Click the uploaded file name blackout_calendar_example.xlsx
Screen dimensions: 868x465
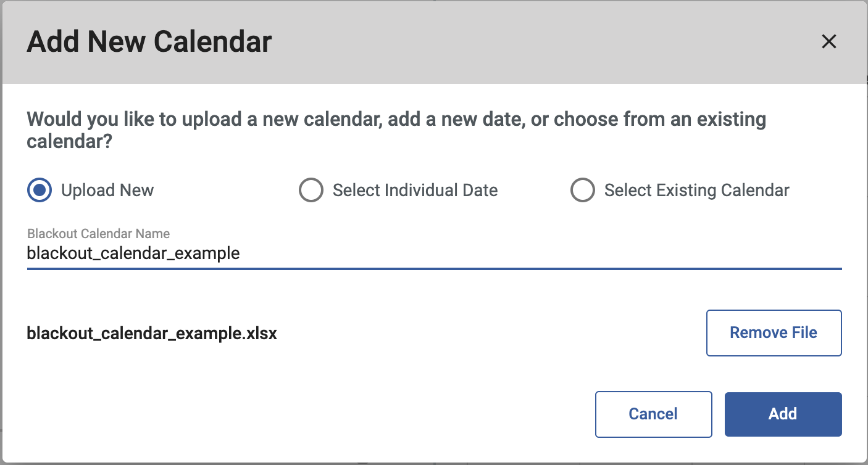click(152, 334)
